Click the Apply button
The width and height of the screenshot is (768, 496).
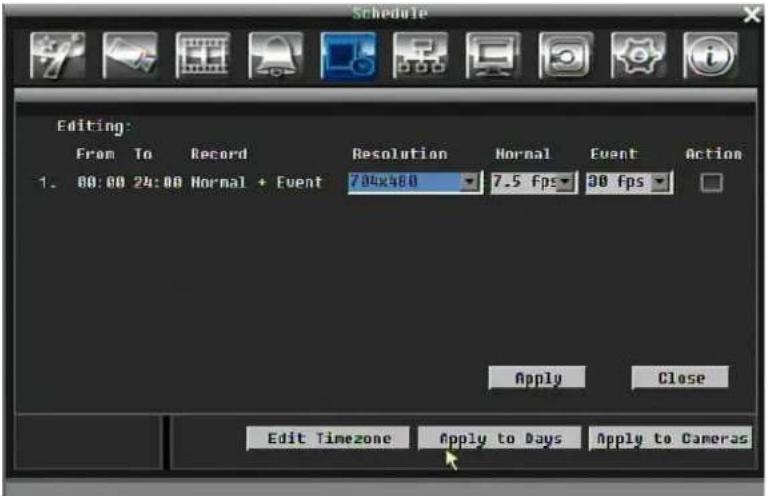coord(537,378)
